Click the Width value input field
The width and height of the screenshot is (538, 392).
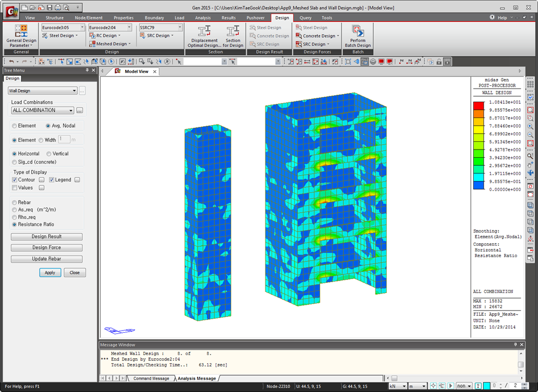click(x=64, y=139)
